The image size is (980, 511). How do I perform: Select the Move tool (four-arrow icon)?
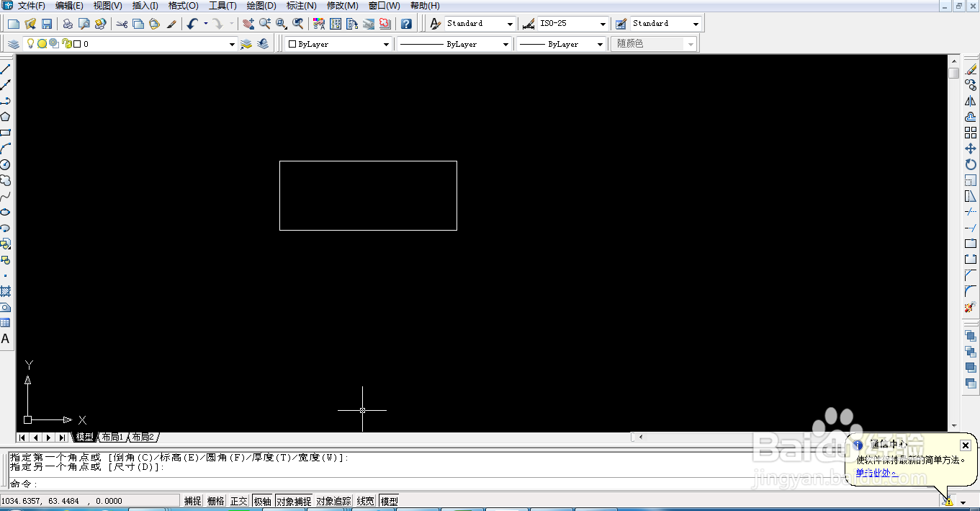click(970, 148)
